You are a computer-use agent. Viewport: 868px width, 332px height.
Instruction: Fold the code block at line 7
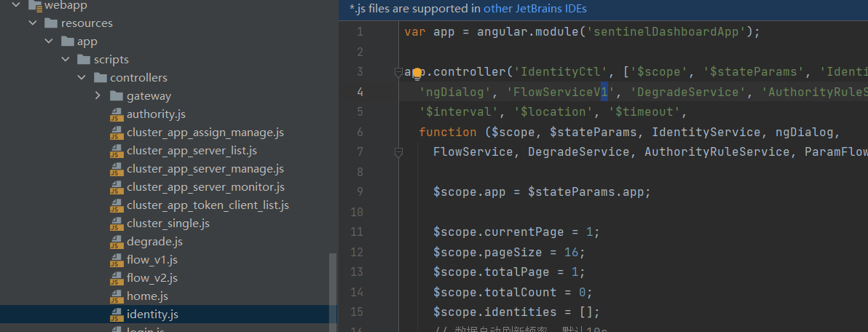tap(398, 152)
